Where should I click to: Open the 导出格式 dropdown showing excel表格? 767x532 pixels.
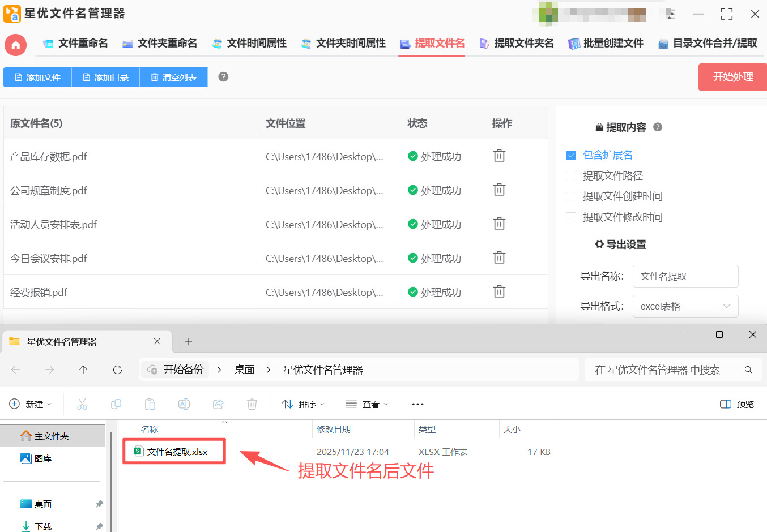685,306
